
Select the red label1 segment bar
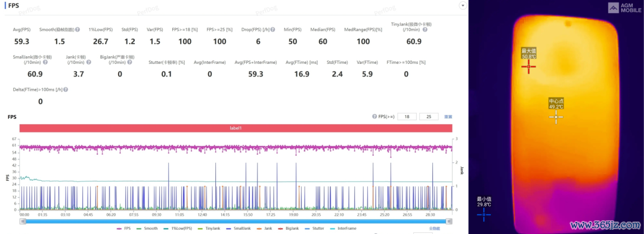click(236, 128)
